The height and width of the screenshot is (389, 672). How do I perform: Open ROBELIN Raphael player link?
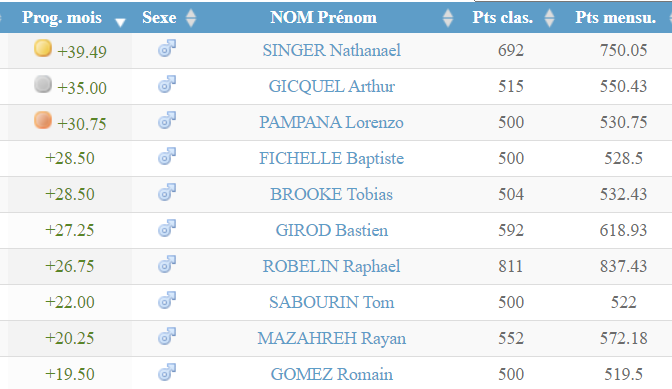pos(332,266)
